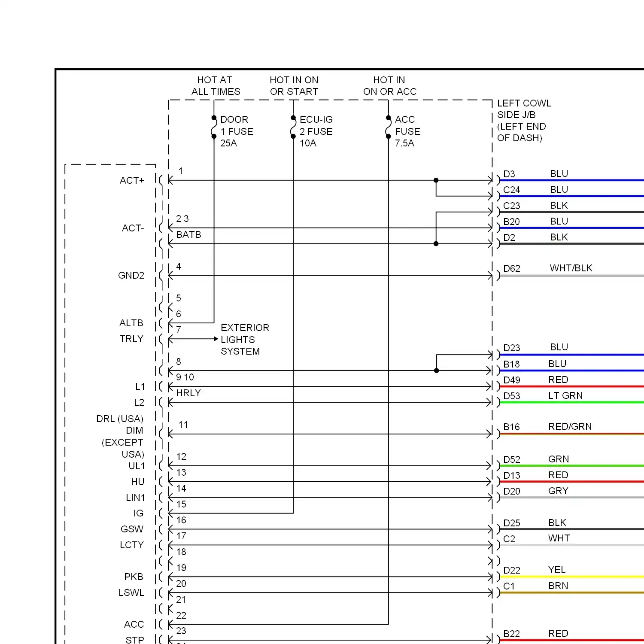Select the "ECU-IG 2 FUSE 10A" label
The height and width of the screenshot is (644, 644).
click(316, 131)
